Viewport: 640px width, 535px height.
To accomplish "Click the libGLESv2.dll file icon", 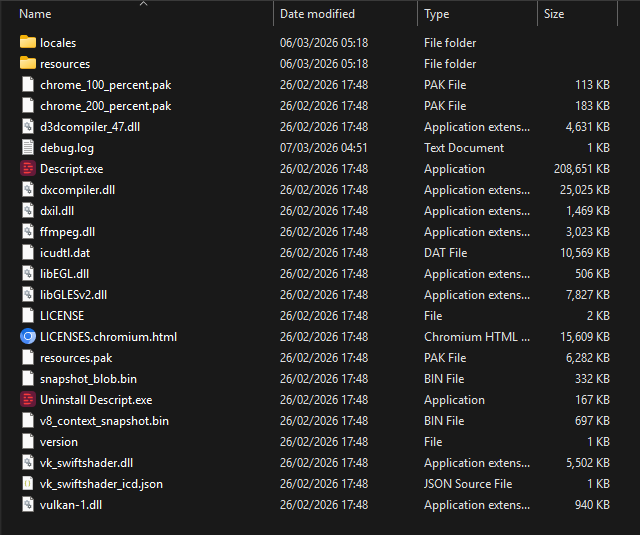I will point(28,295).
